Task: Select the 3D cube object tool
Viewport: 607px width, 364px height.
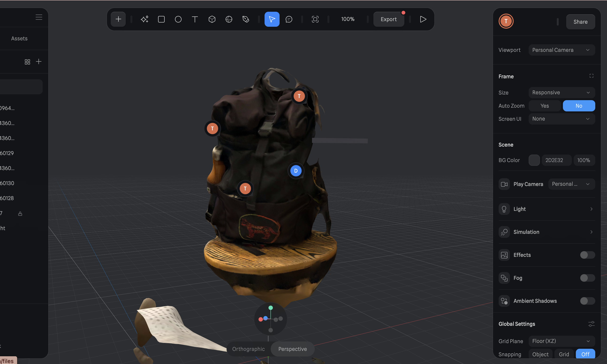Action: click(212, 19)
